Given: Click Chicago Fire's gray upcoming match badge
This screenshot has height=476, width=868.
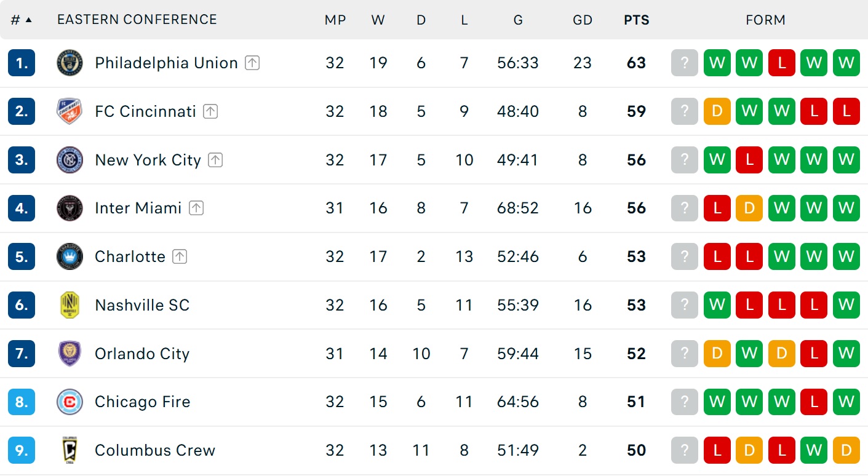Looking at the screenshot, I should 685,402.
